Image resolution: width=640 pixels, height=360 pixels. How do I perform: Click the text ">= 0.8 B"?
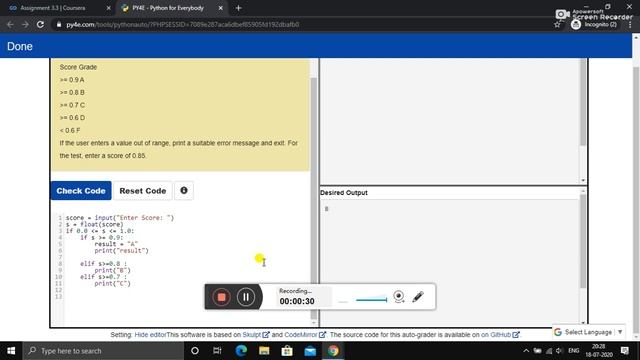(x=72, y=92)
